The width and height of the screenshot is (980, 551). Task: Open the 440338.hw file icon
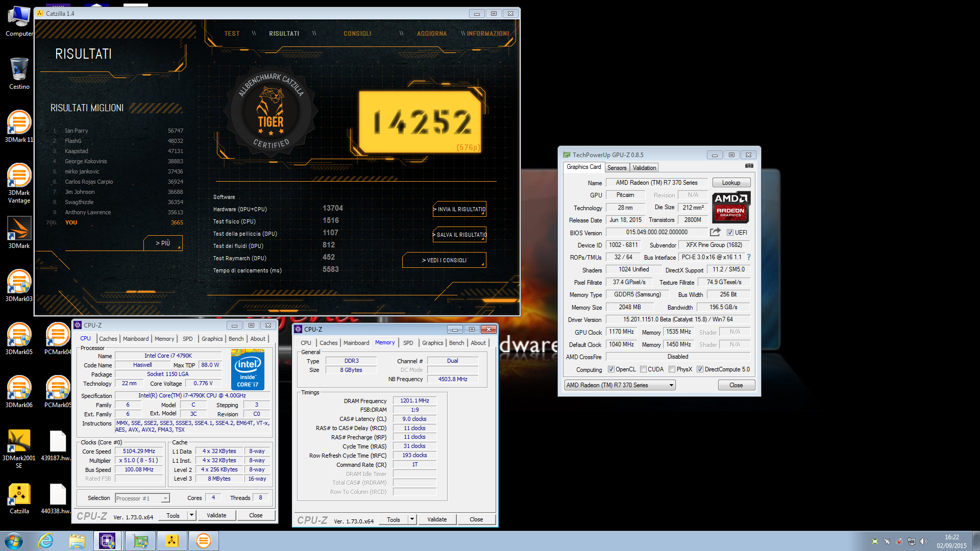point(57,498)
